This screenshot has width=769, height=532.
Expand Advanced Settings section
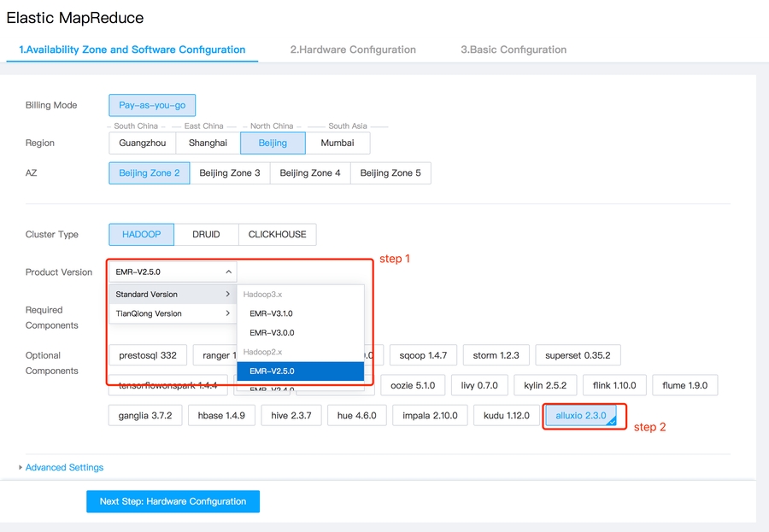click(x=64, y=467)
